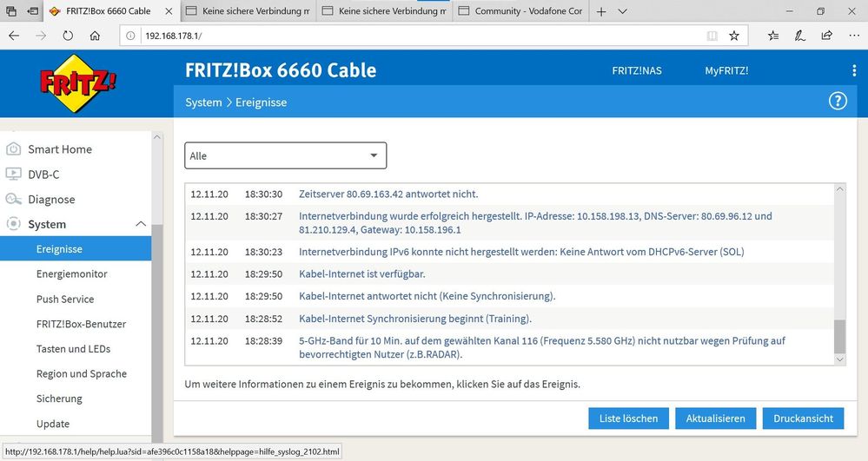Click the FRITZ! logo
This screenshot has height=461, width=868.
77,83
